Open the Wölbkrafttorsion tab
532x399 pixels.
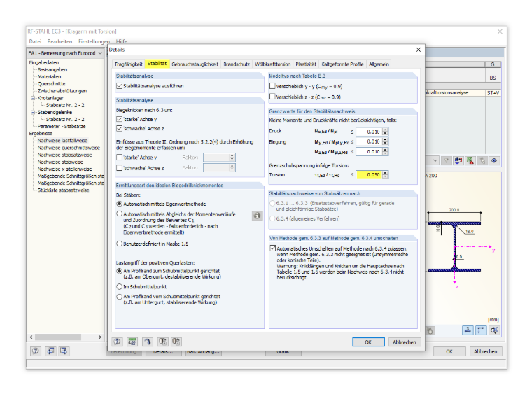click(273, 64)
